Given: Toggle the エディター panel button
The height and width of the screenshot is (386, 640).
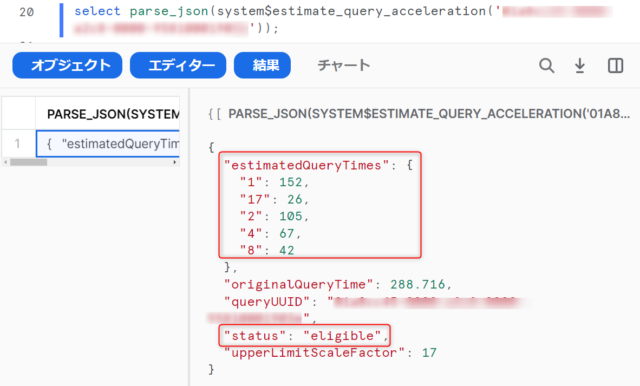Looking at the screenshot, I should [178, 65].
